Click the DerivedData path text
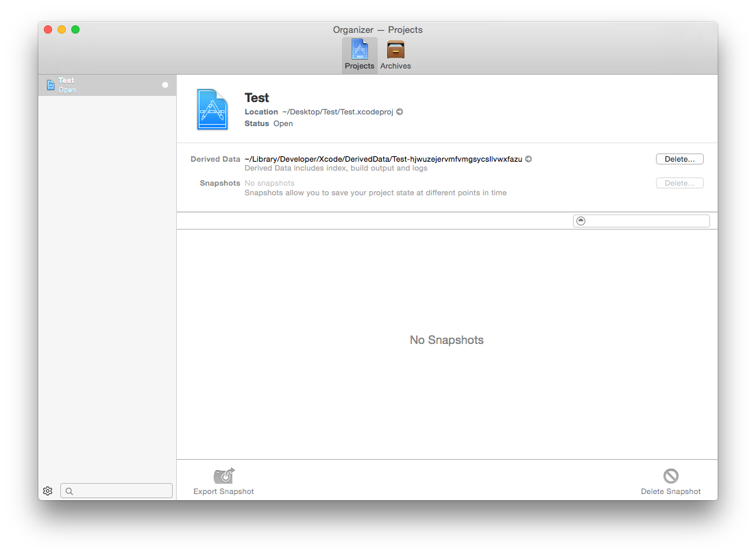Image resolution: width=756 pixels, height=555 pixels. coord(383,159)
